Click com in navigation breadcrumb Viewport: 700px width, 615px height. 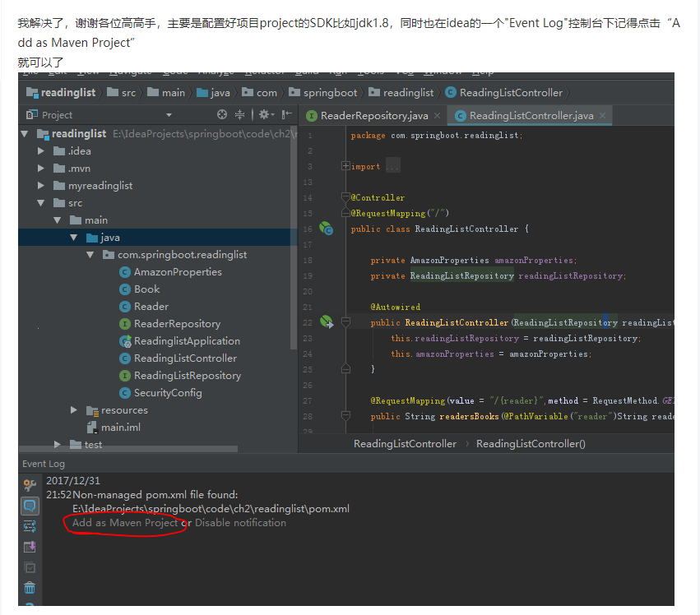260,93
